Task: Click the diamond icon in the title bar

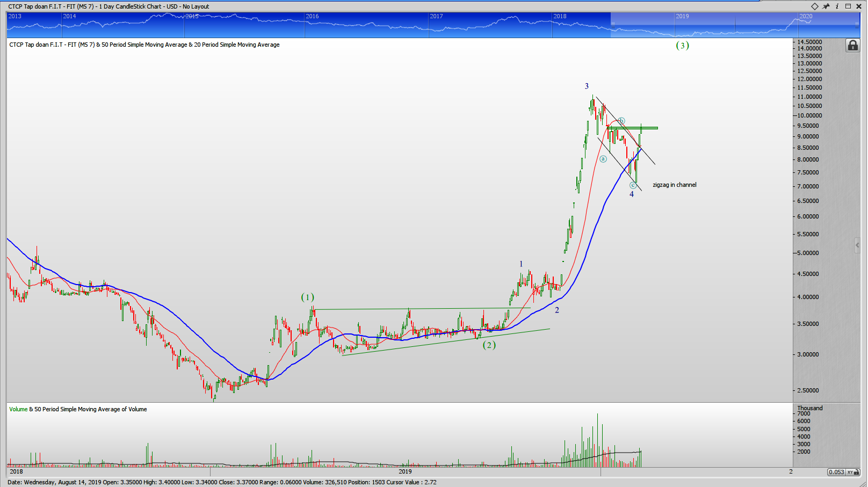Action: (x=815, y=6)
